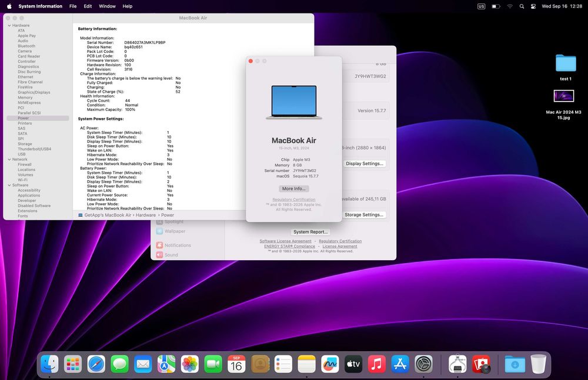
Task: Select Thunderbolt/USB4 in the sidebar
Action: (x=35, y=149)
